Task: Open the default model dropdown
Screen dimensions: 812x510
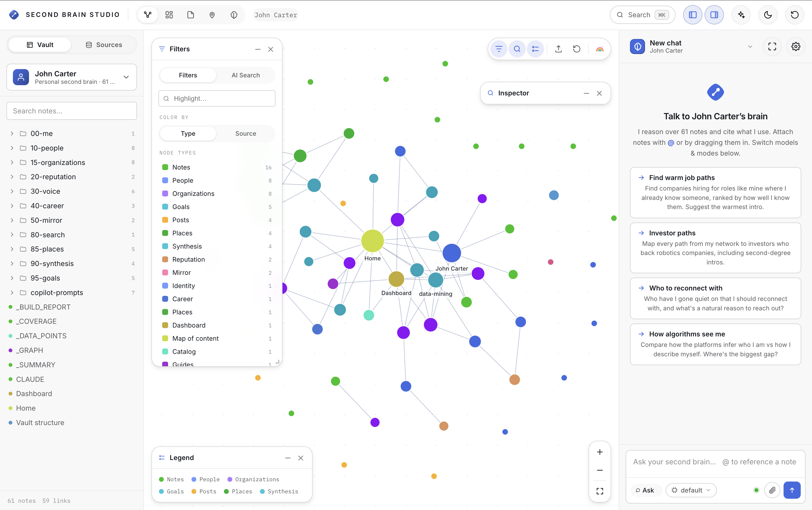Action: click(x=691, y=490)
